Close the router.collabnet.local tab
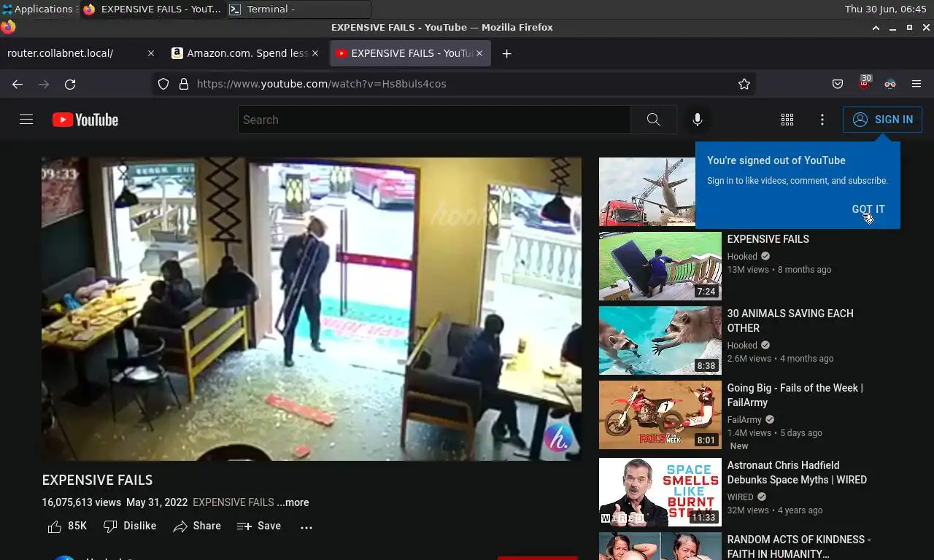The image size is (934, 560). tap(151, 53)
